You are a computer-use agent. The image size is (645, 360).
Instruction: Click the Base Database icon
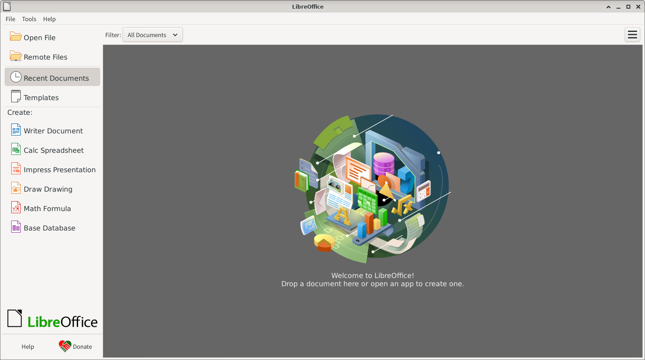click(x=16, y=227)
